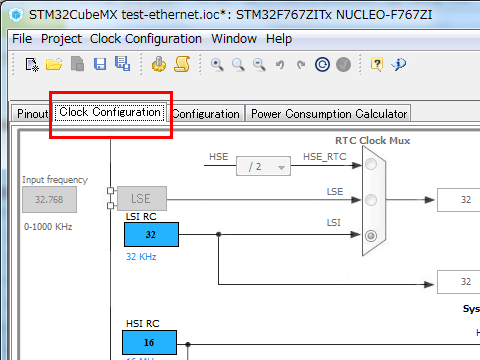This screenshot has height=360, width=480.
Task: Click the 0-1000 KHz range text
Action: point(48,227)
